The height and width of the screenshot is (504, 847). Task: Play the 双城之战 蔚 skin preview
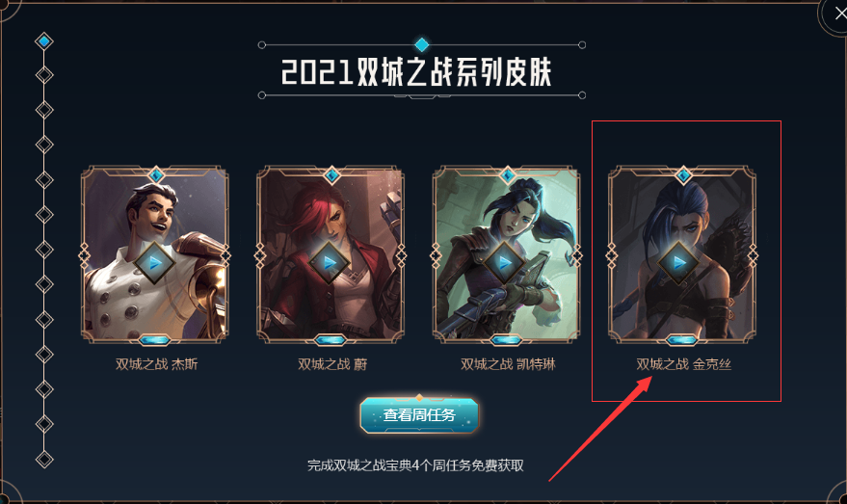point(330,263)
